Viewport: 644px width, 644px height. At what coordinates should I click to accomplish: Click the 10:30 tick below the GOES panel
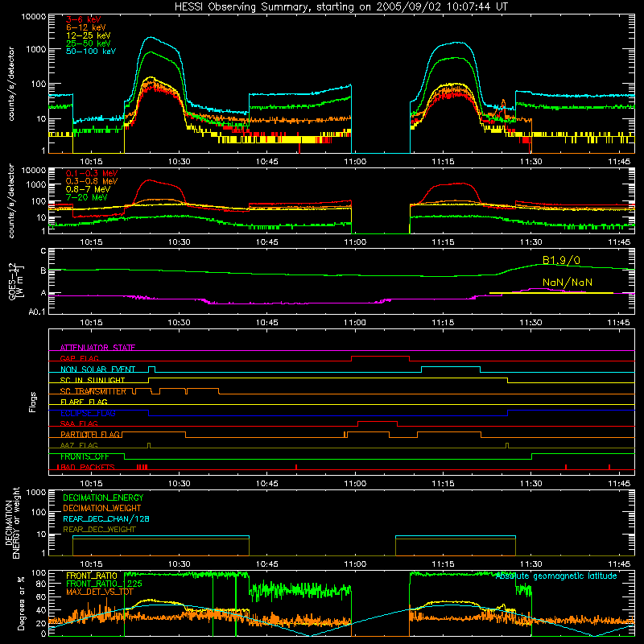(x=179, y=323)
